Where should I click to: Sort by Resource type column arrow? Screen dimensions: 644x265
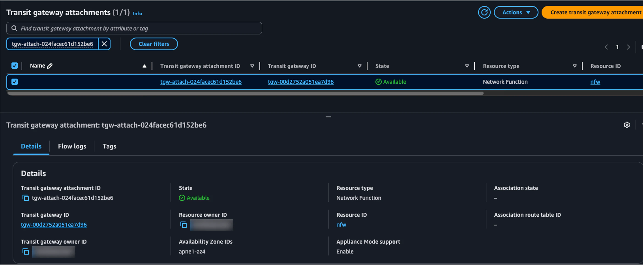point(575,66)
